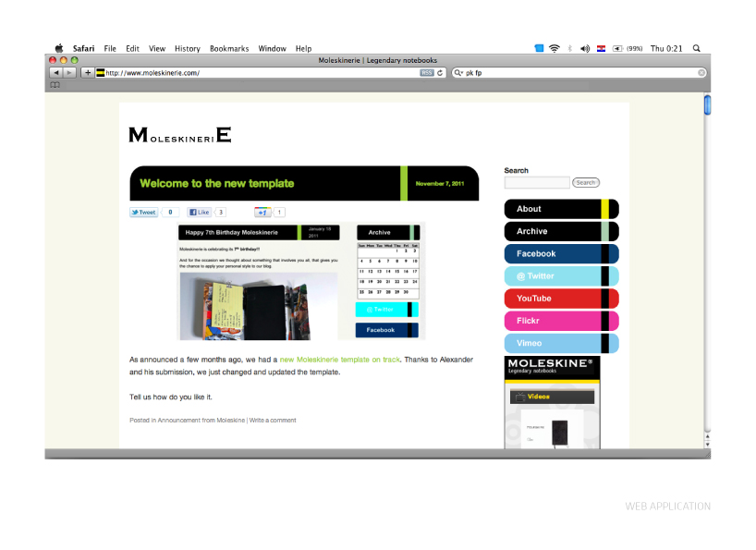
Task: Open the search magnifier dropdown in toolbar
Action: tap(458, 72)
